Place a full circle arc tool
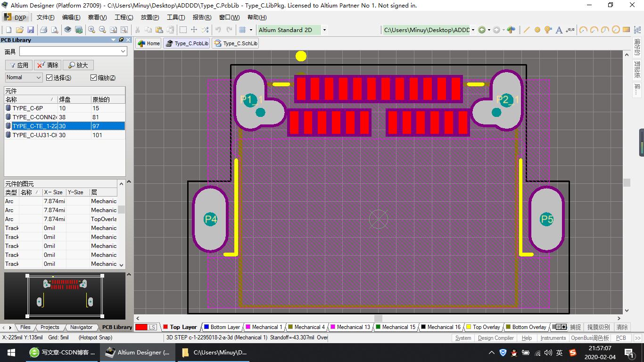644x362 pixels. click(x=616, y=30)
